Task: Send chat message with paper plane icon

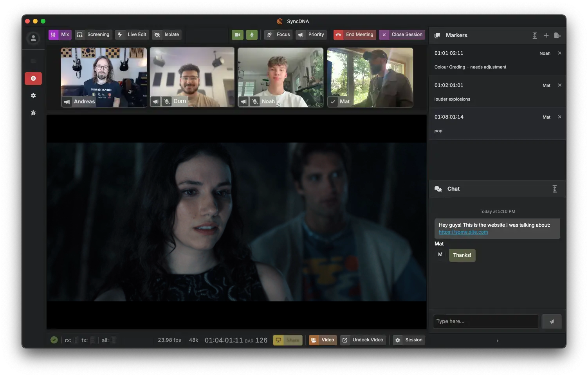Action: click(x=552, y=321)
